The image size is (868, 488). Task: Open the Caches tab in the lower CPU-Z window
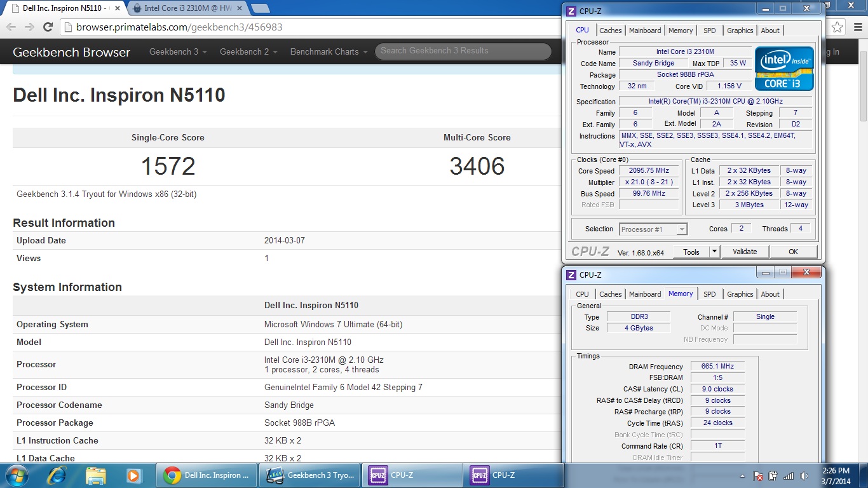611,294
